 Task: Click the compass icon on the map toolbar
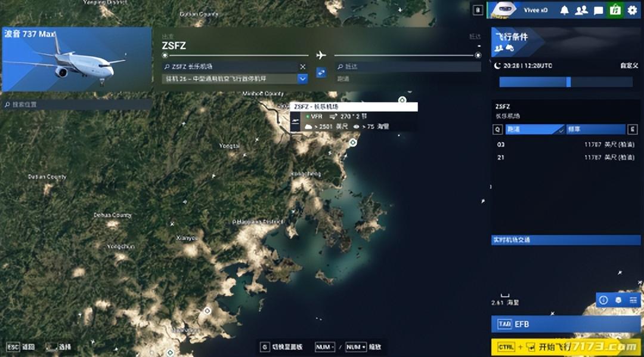click(603, 300)
